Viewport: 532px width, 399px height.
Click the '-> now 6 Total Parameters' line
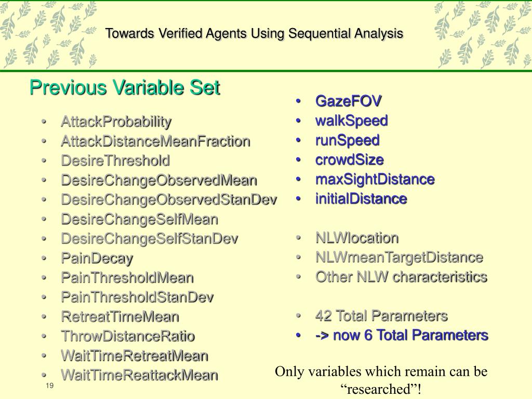click(x=402, y=335)
